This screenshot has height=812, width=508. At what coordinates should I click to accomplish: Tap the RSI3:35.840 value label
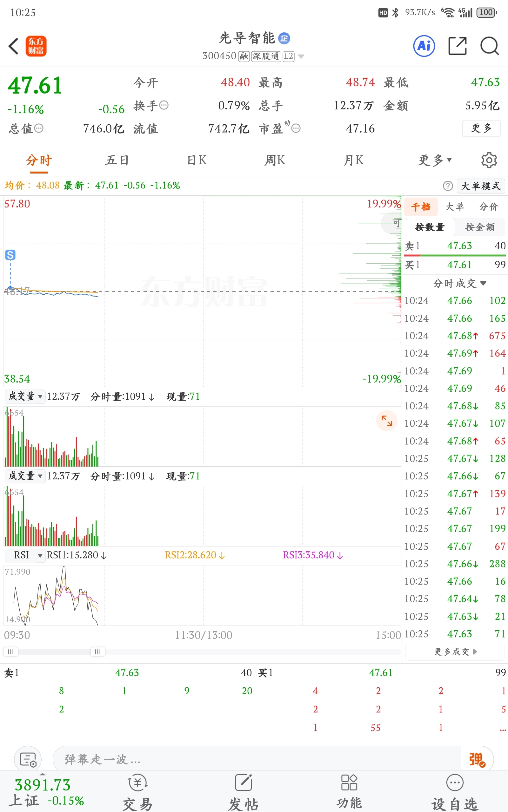coord(312,555)
